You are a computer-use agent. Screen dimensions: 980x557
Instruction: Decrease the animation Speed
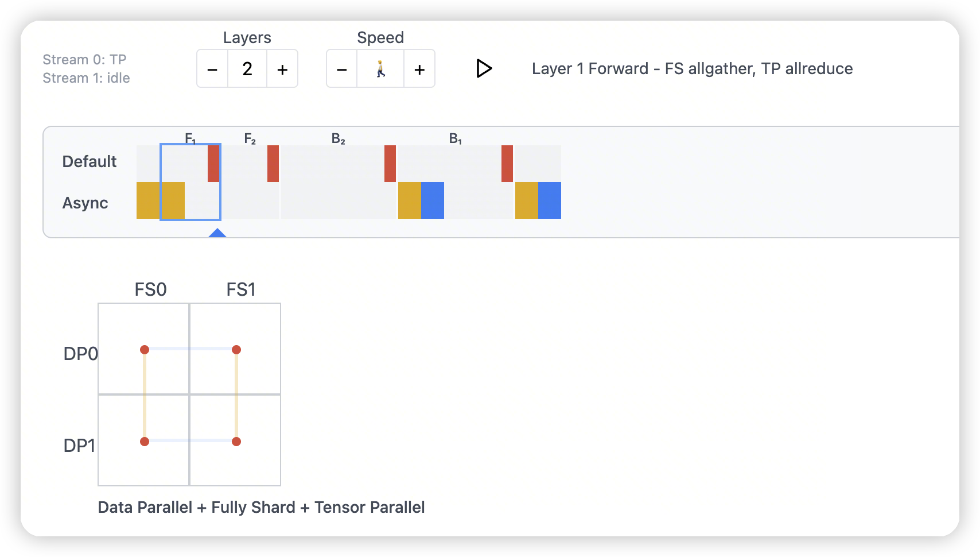(342, 69)
